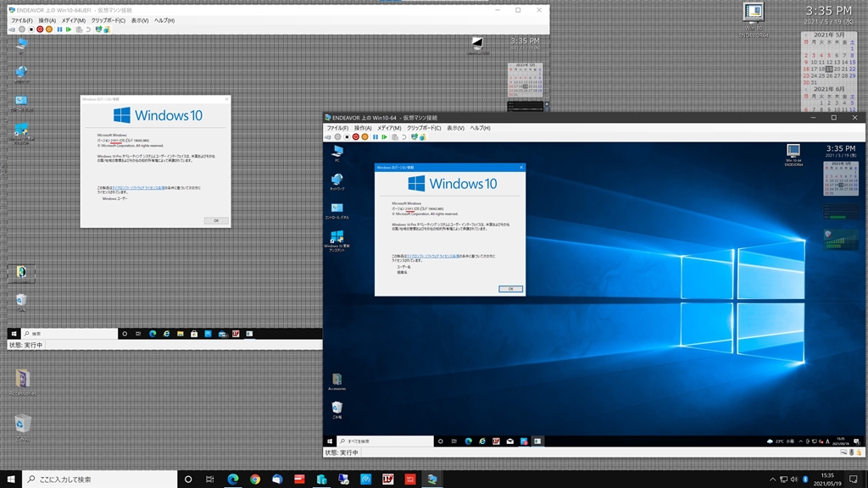Select Network icon on Win10-64 VM desktop
Image resolution: width=868 pixels, height=488 pixels.
(x=337, y=181)
